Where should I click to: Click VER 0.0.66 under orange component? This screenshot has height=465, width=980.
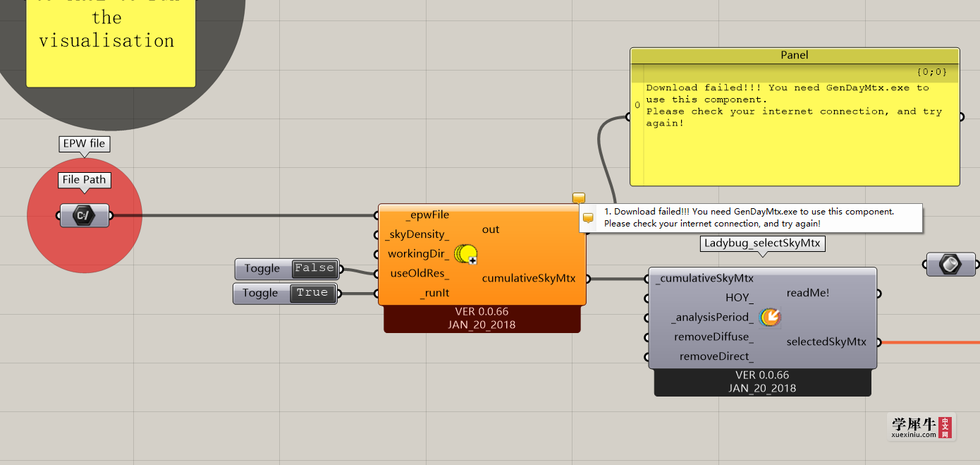coord(482,311)
